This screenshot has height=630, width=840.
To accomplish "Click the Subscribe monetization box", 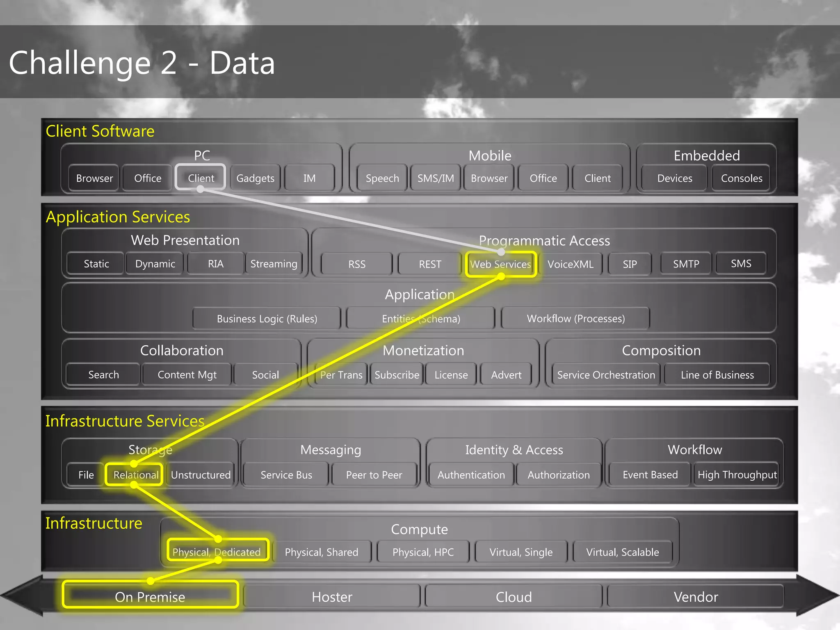I will [x=397, y=375].
